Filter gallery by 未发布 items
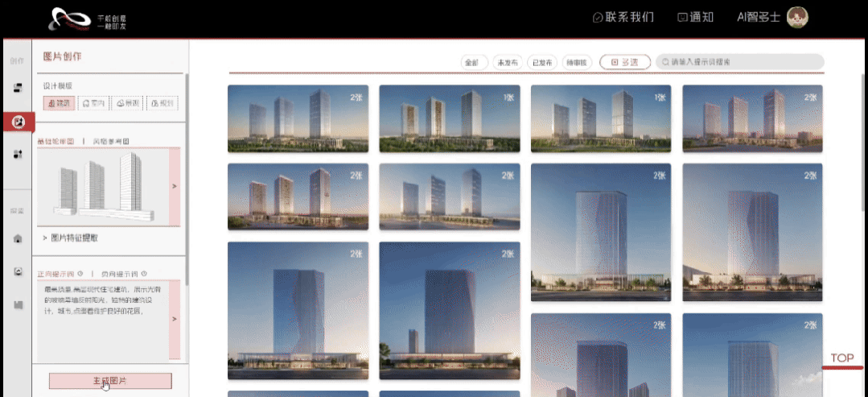 507,62
